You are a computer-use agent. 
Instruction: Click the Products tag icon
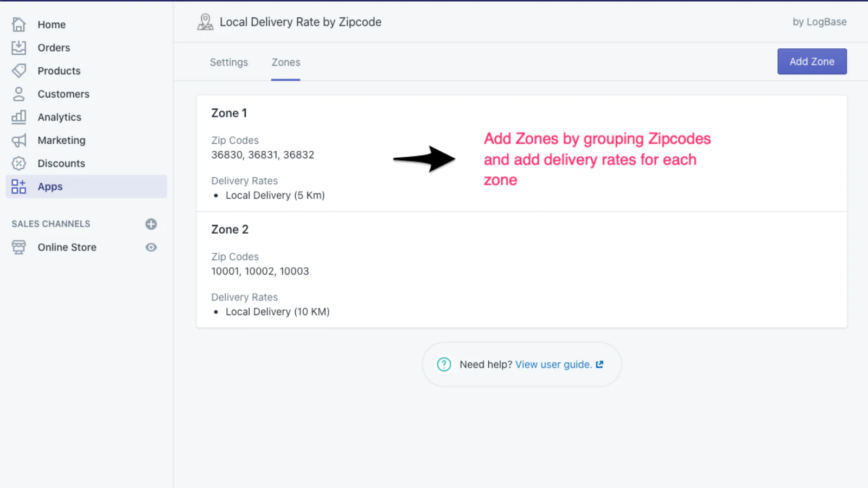pos(19,70)
